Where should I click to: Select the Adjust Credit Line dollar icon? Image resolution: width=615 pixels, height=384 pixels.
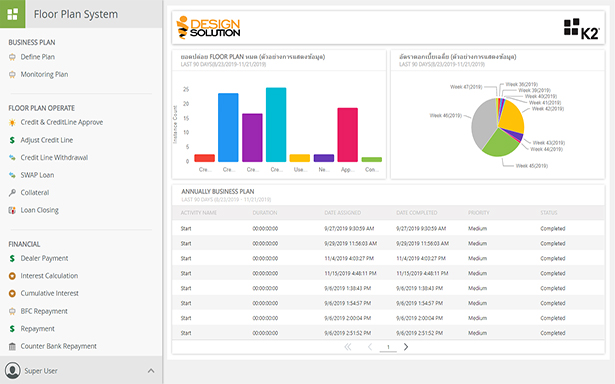[12, 140]
